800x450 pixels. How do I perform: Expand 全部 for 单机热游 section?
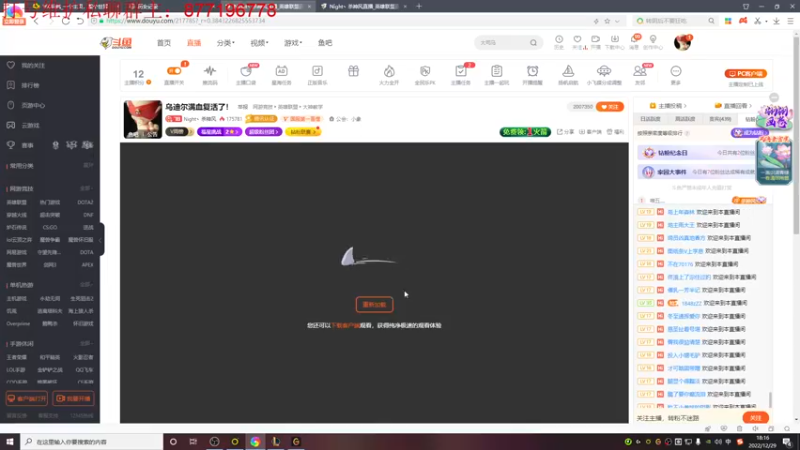[87, 285]
